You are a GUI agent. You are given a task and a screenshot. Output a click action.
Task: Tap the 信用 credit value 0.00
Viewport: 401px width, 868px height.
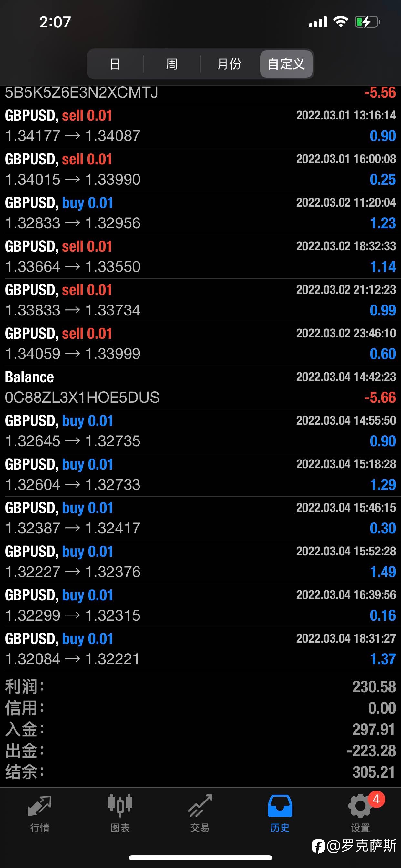click(382, 708)
